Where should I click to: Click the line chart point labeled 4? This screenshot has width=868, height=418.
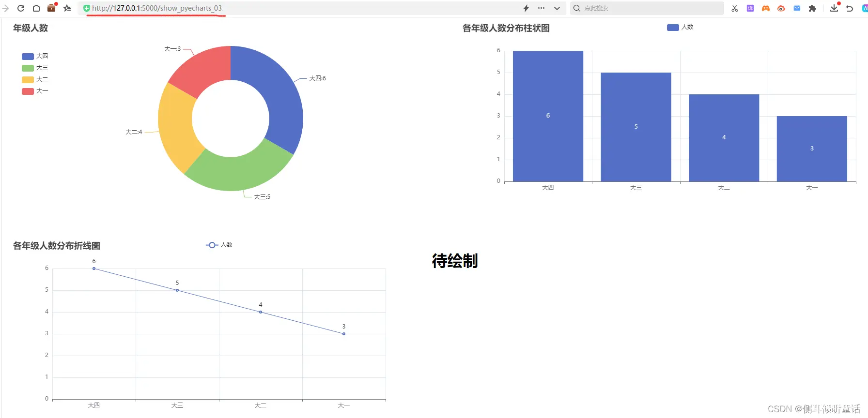pos(261,312)
